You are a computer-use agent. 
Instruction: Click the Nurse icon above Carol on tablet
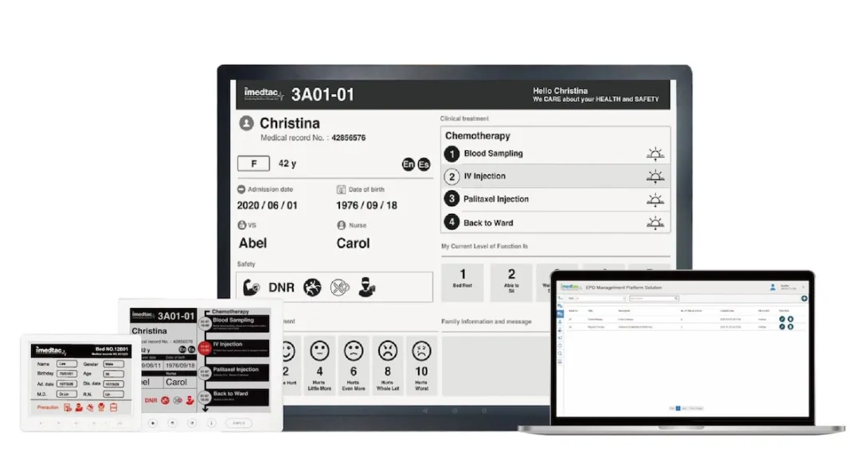(x=342, y=225)
